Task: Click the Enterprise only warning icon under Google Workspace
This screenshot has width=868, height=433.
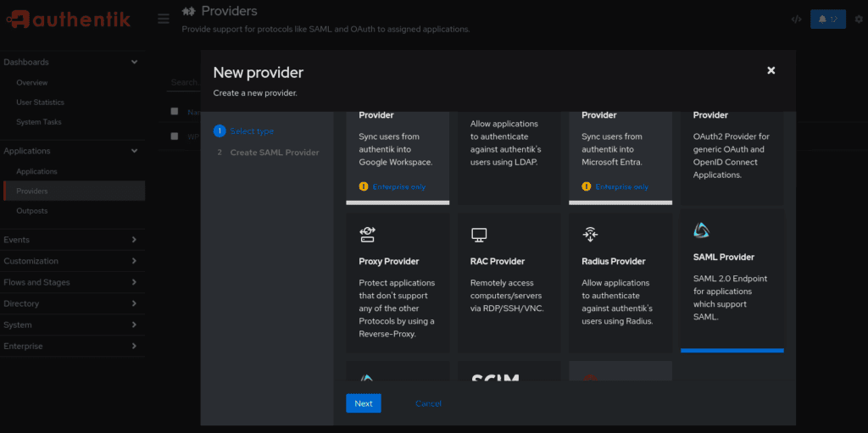Action: tap(363, 186)
